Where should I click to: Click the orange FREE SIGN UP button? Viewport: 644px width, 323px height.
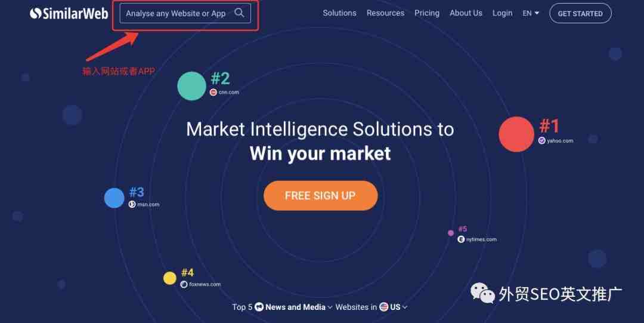[x=320, y=196]
